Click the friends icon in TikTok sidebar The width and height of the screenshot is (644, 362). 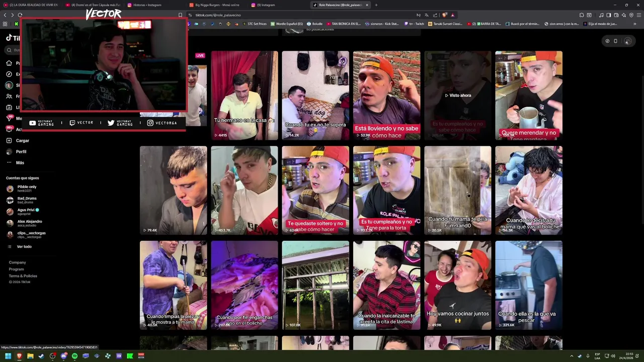pos(9,97)
